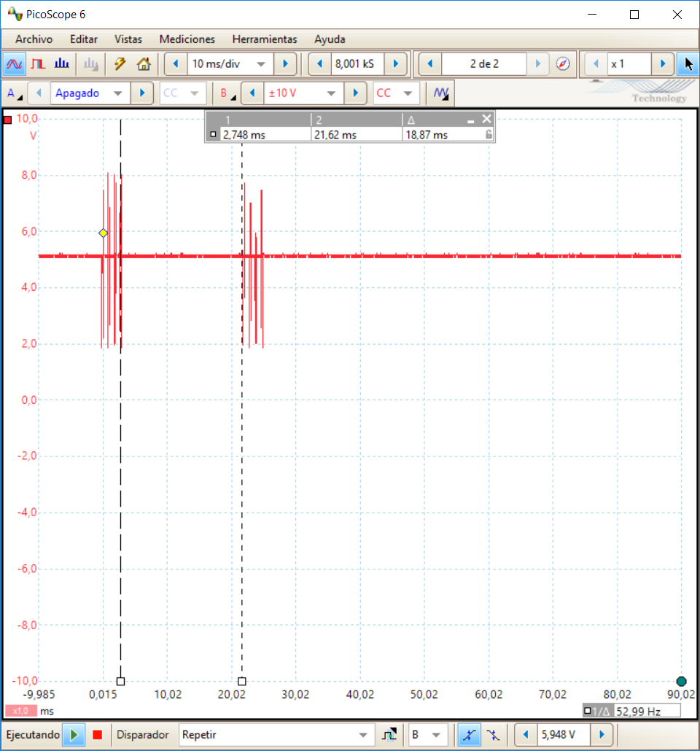700x751 pixels.
Task: Increase sample count 8,001 kS
Action: coord(396,63)
